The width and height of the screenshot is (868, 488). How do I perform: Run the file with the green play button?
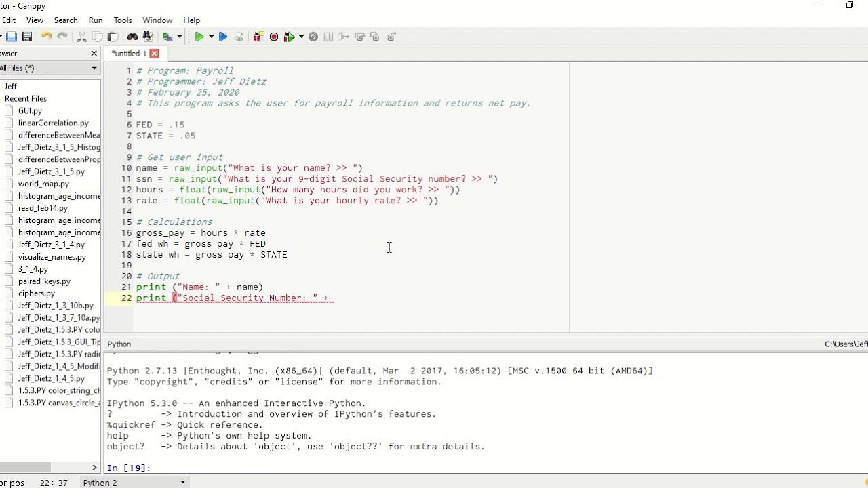199,37
